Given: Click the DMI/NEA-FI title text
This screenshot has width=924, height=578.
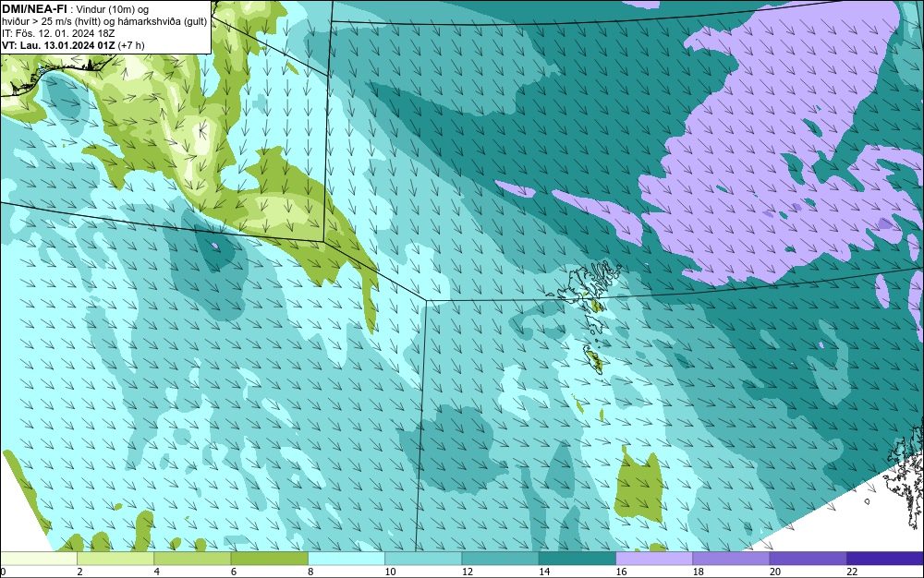Looking at the screenshot, I should point(33,9).
